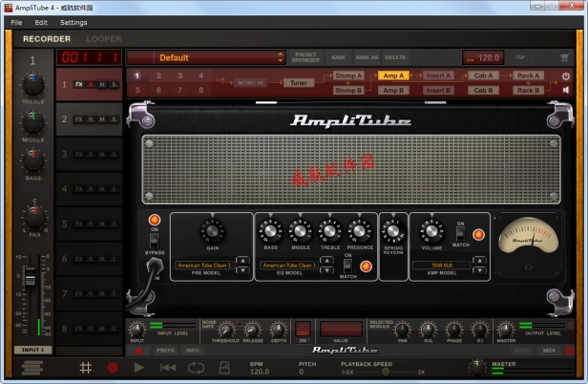Screen dimensions: 588x384
Task: Open the PRE MODEL American Tube Clean 1 selector
Action: [204, 266]
